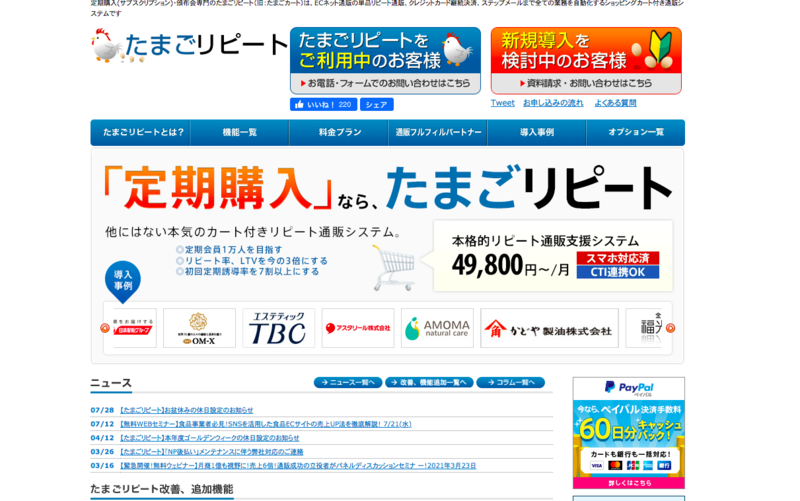Select the 通販フルフィルパートナー menu tab
The height and width of the screenshot is (501, 800).
click(x=438, y=133)
